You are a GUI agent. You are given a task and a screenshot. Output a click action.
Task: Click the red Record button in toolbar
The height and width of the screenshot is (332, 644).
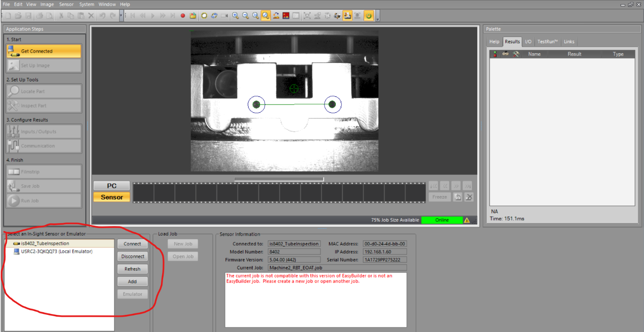pyautogui.click(x=183, y=15)
